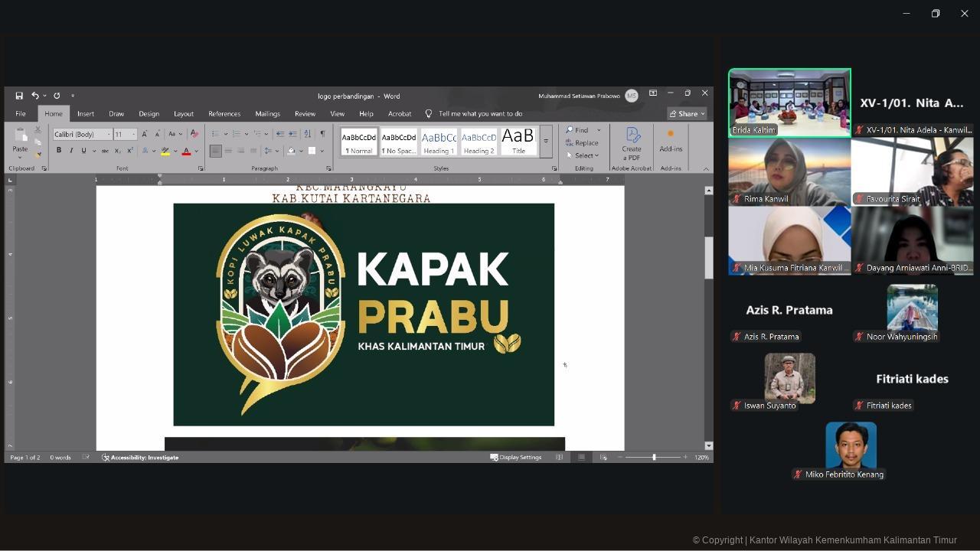Open the font color dropdown arrow
Image resolution: width=980 pixels, height=551 pixels.
coord(196,151)
